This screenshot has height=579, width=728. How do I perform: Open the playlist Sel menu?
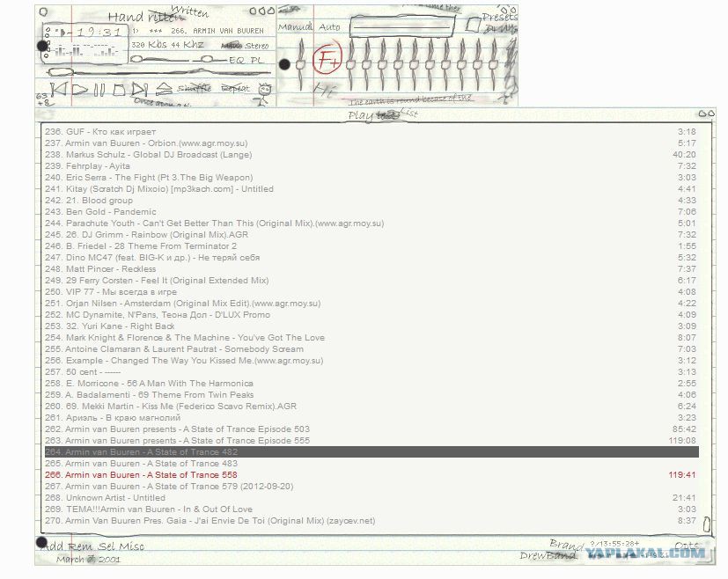[x=107, y=546]
